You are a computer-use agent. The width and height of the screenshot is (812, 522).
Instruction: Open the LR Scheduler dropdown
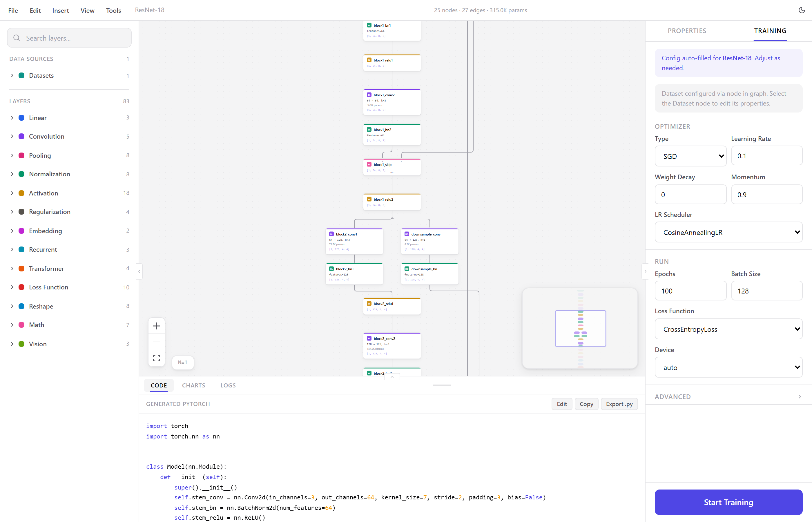pyautogui.click(x=728, y=232)
